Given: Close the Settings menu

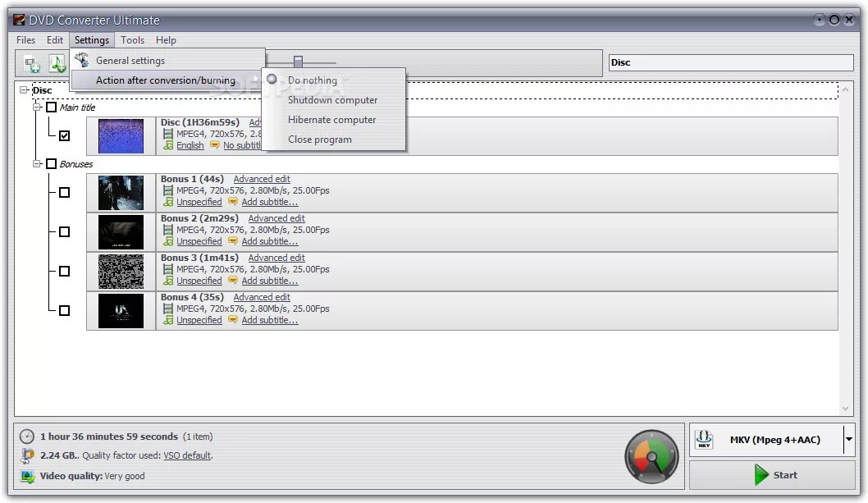Looking at the screenshot, I should click(x=91, y=40).
